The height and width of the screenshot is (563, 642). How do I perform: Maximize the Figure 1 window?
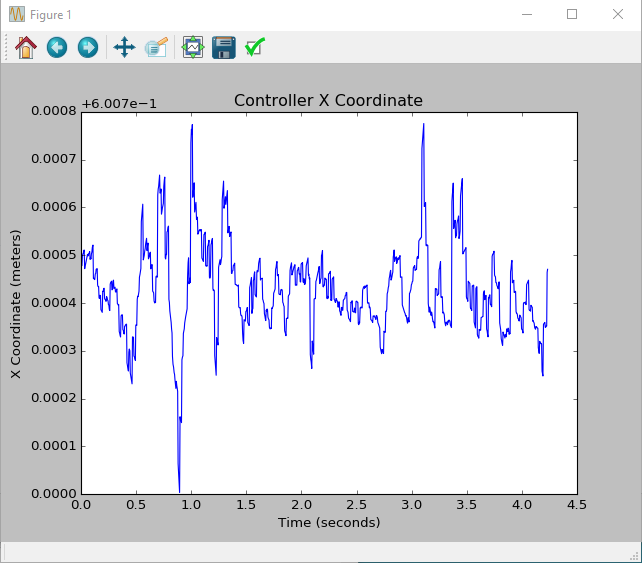tap(572, 14)
